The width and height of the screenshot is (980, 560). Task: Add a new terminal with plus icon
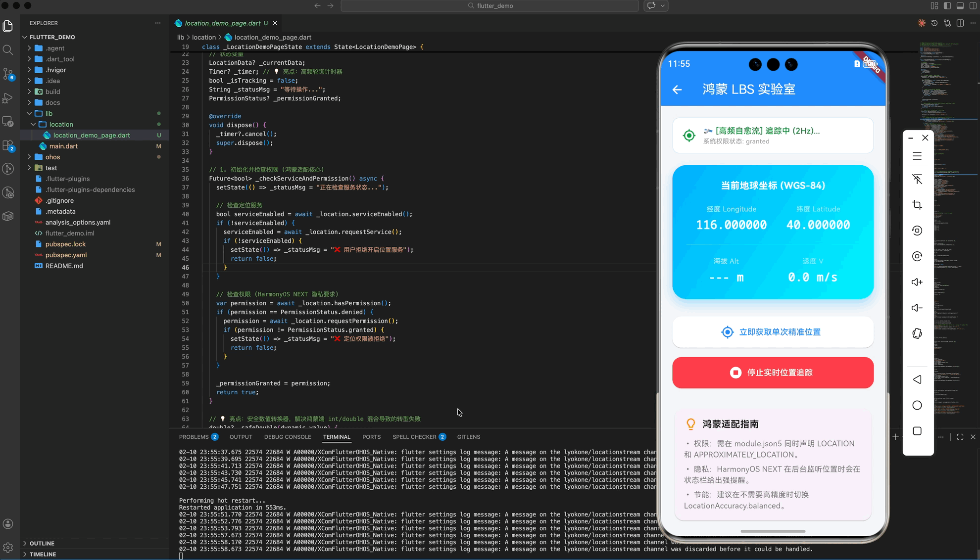895,437
